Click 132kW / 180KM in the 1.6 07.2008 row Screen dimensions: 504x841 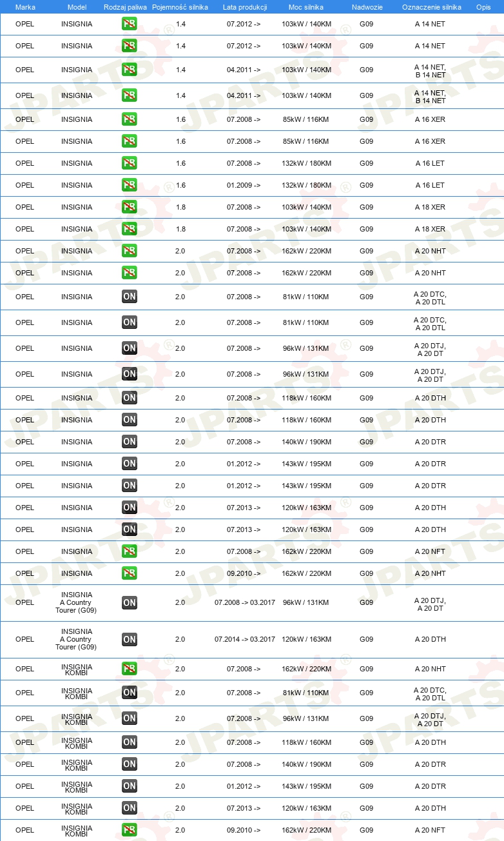click(x=306, y=163)
